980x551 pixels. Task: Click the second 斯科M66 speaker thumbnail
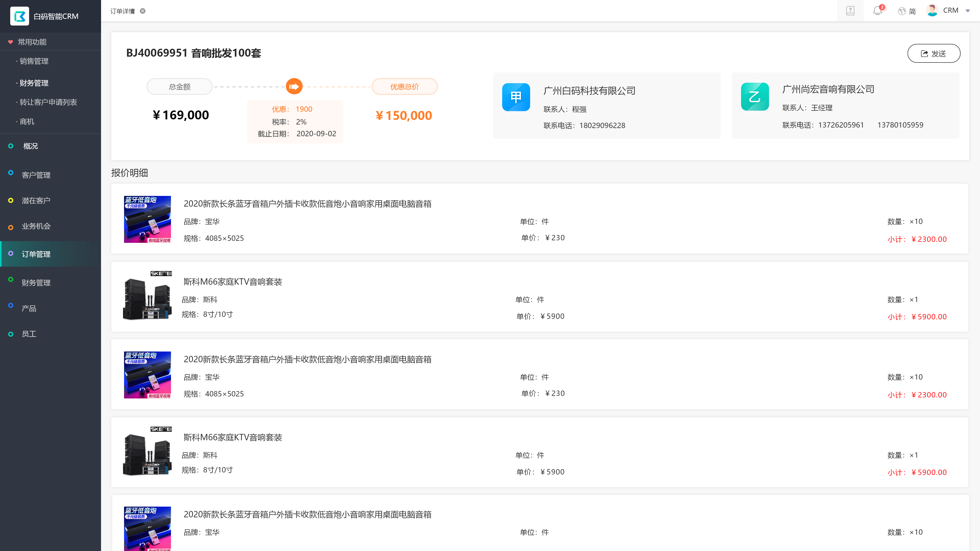tap(148, 451)
